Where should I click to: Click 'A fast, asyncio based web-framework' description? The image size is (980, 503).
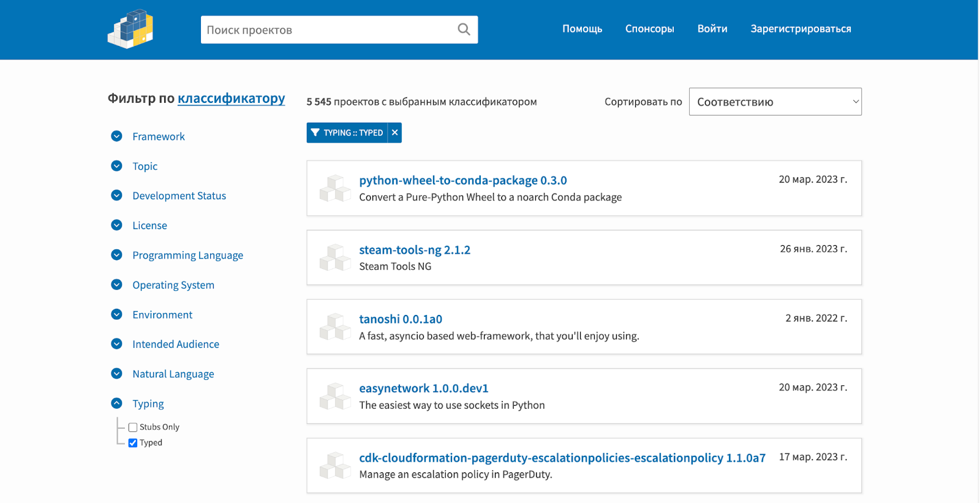click(x=499, y=336)
